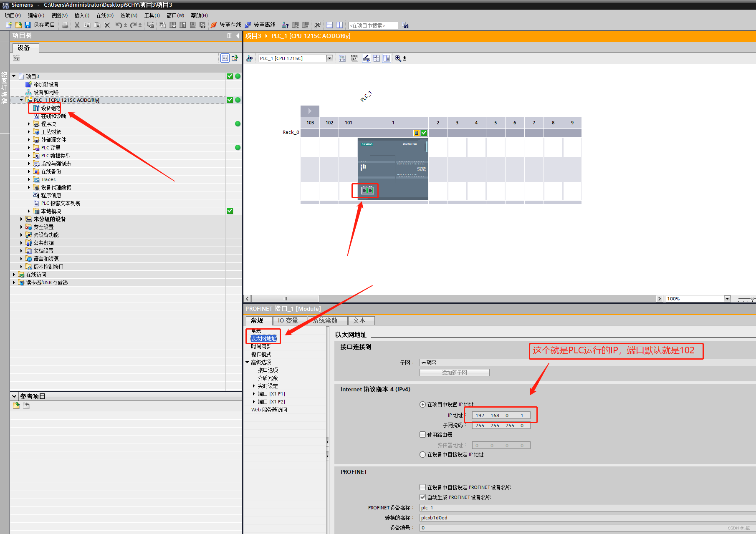Open the 工具(T) menu
756x534 pixels.
click(152, 15)
